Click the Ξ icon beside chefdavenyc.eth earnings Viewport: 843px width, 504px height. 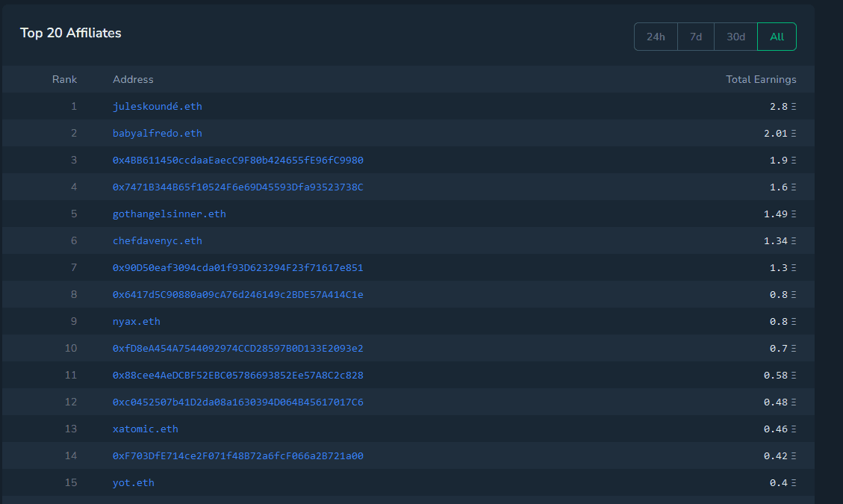[x=794, y=240]
